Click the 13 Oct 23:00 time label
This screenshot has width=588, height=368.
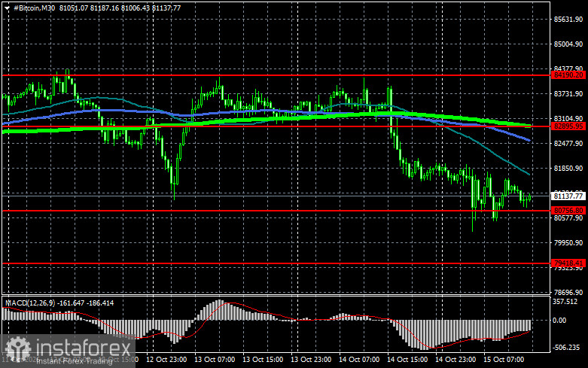point(311,360)
